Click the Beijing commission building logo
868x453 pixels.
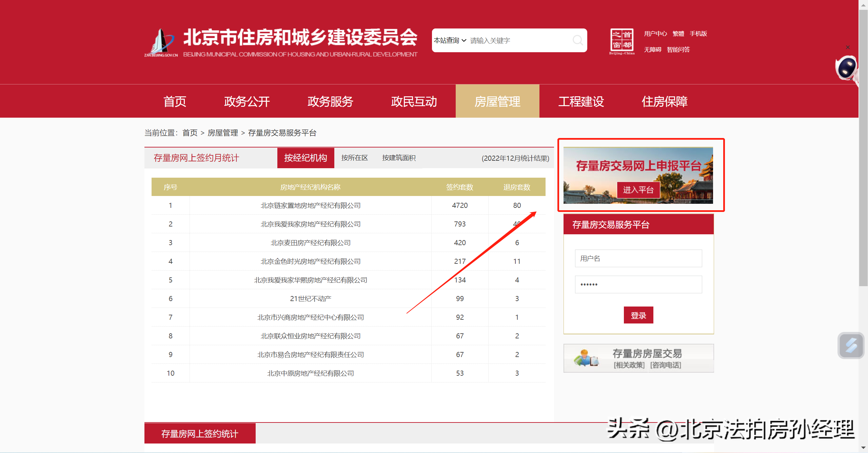[161, 42]
